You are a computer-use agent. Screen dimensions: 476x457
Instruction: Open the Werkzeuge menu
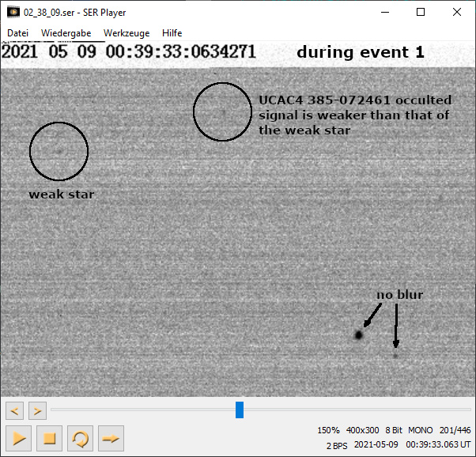point(127,33)
